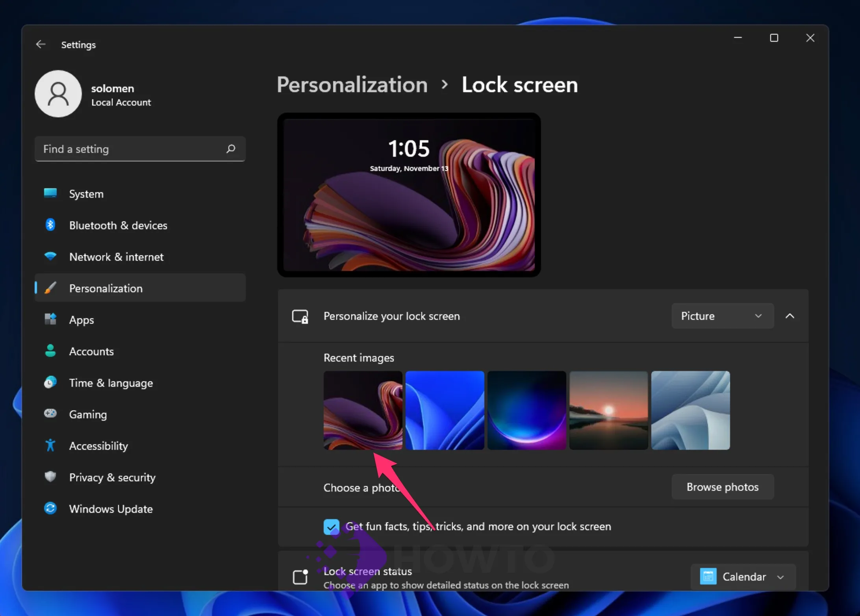
Task: Click the search magnifier icon
Action: pyautogui.click(x=231, y=148)
